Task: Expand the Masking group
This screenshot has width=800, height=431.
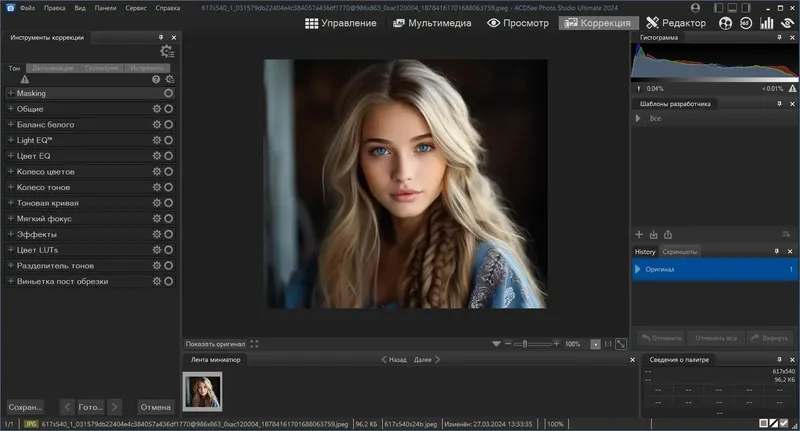Action: 11,93
